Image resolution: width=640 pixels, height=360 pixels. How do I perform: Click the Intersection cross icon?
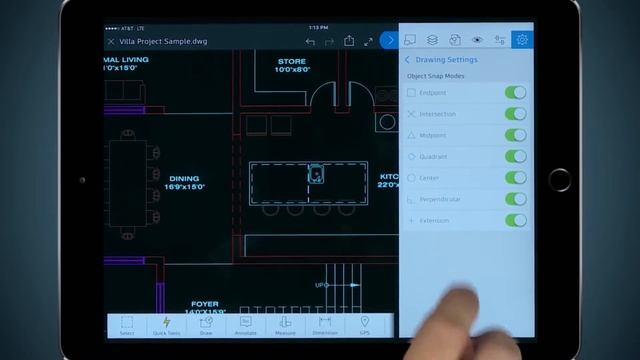pos(411,114)
